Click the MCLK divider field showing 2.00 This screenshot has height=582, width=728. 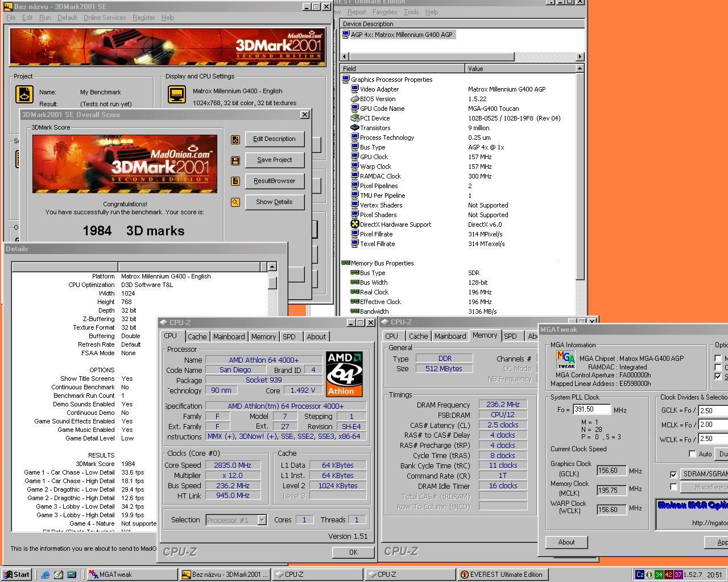click(x=713, y=425)
